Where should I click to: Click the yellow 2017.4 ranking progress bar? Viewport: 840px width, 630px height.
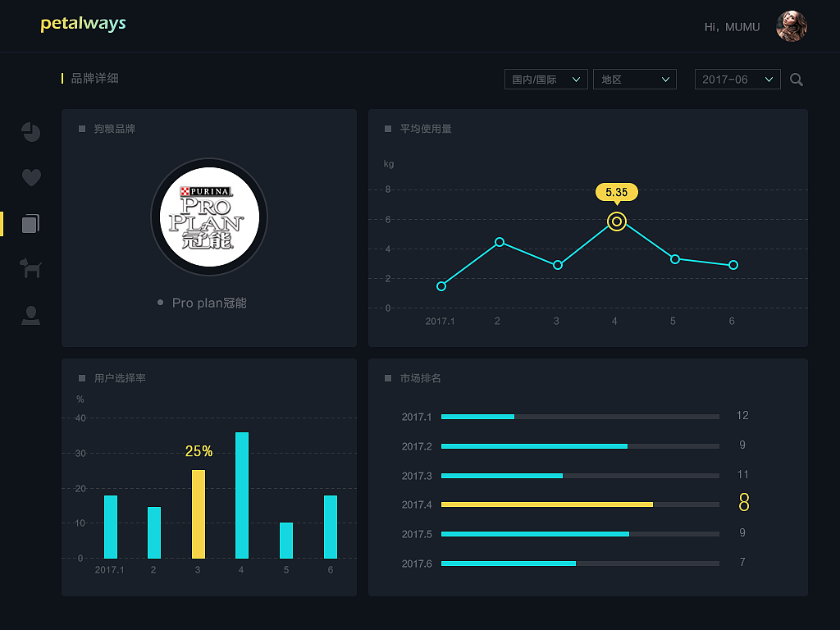[x=580, y=504]
